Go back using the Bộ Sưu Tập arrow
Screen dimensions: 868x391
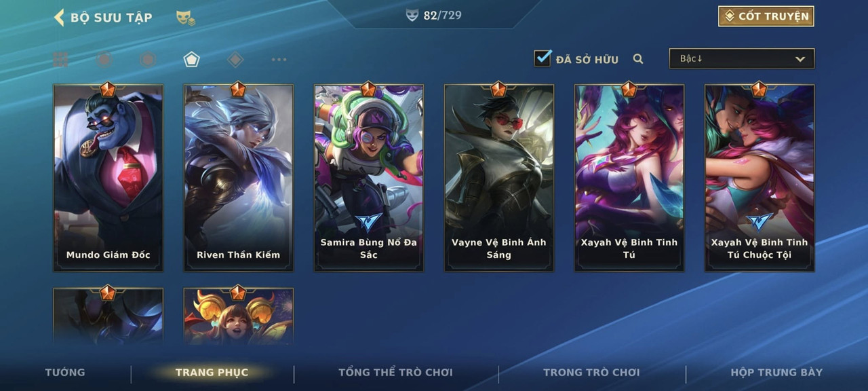pyautogui.click(x=59, y=17)
